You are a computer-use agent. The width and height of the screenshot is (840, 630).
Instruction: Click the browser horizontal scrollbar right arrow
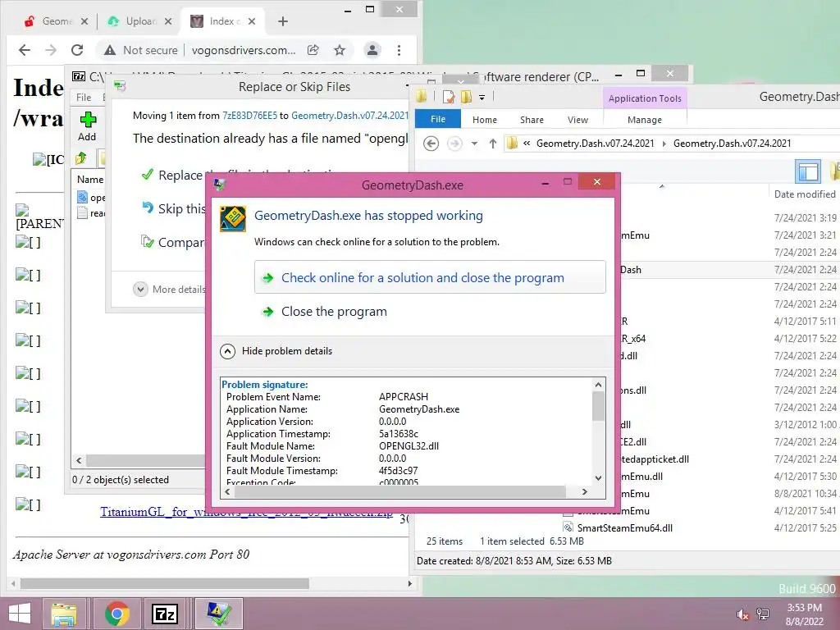[410, 583]
